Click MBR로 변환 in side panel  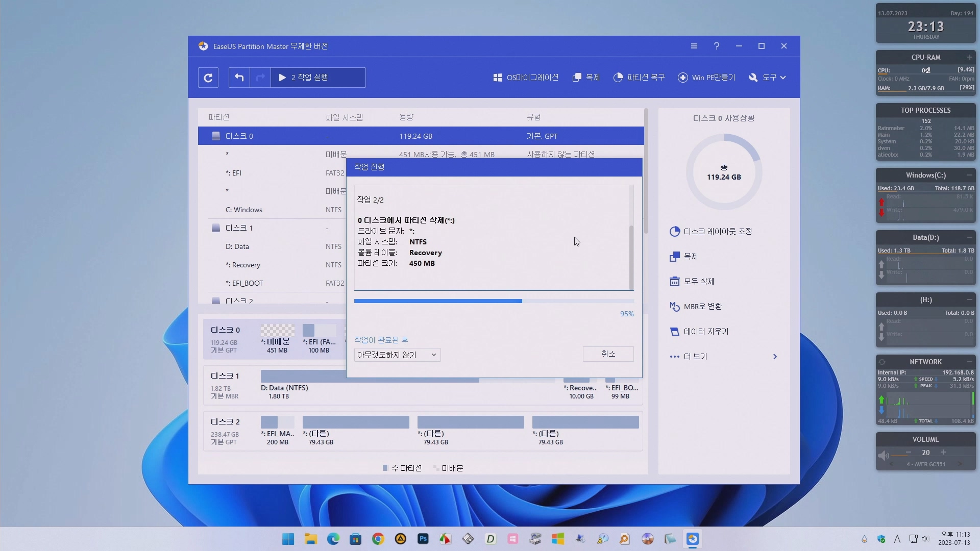696,307
